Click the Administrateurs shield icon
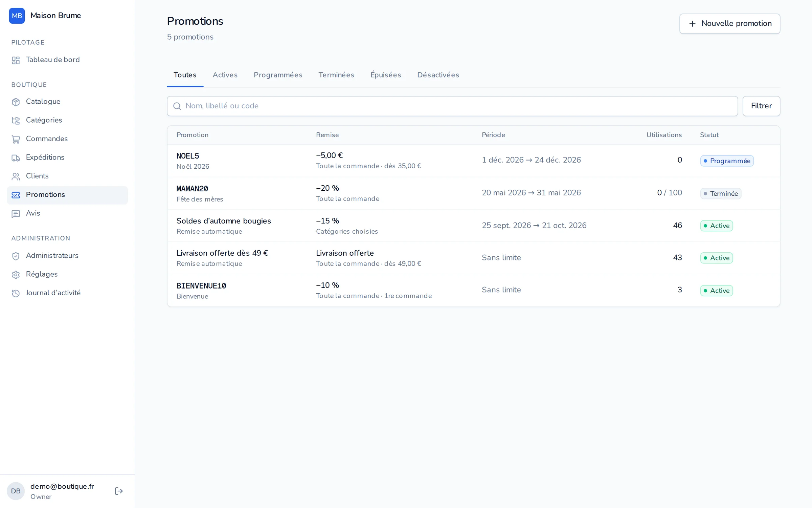Viewport: 812px width, 508px height. pos(16,256)
